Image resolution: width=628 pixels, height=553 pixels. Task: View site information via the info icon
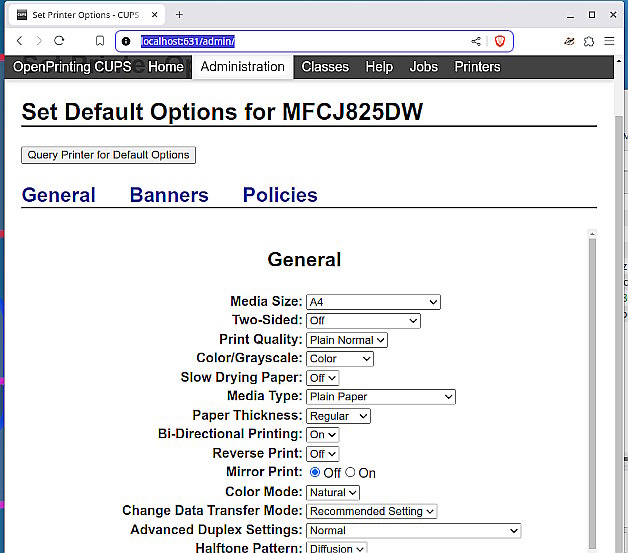coord(126,41)
